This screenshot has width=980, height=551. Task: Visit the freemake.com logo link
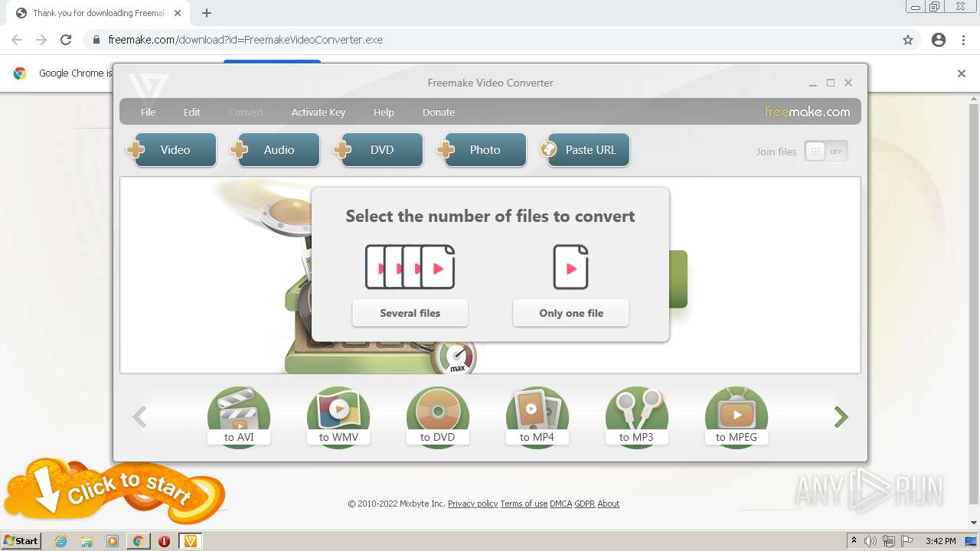(x=808, y=112)
